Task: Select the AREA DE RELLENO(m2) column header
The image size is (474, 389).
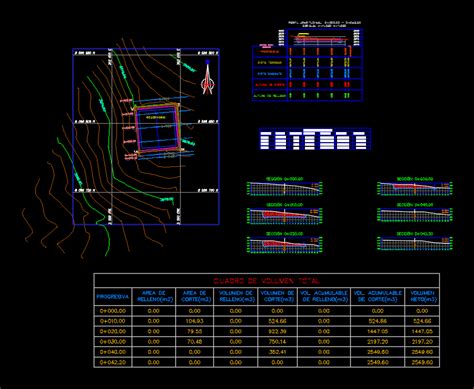Action: 154,296
